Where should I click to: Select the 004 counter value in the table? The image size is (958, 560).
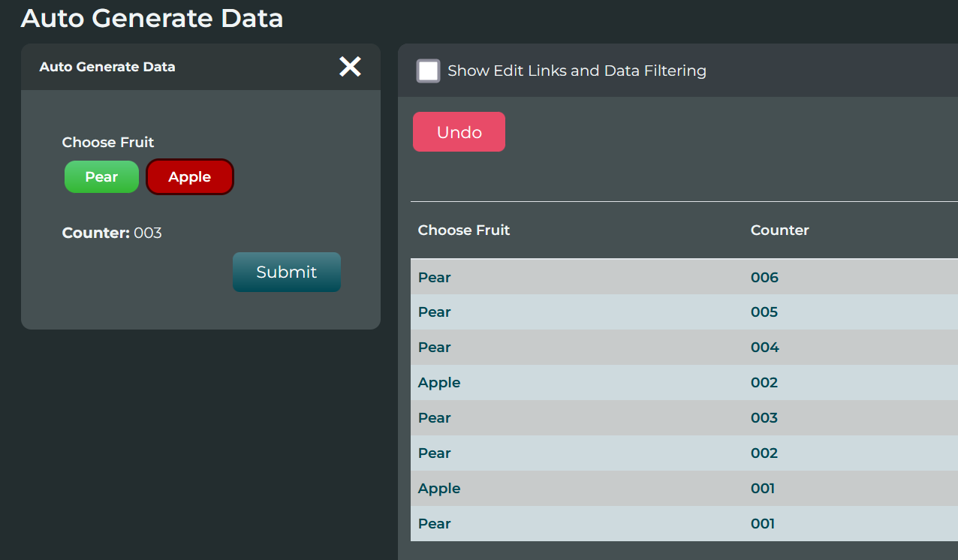(764, 348)
